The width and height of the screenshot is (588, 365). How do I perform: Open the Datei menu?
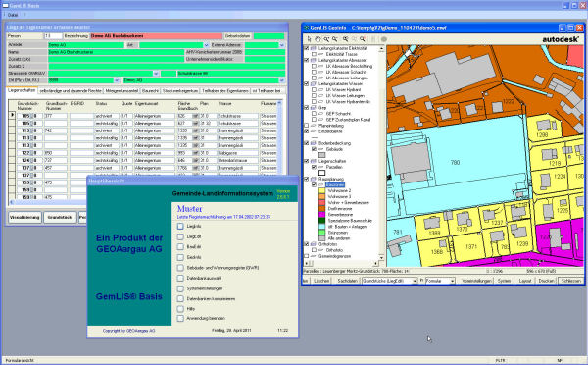13,15
